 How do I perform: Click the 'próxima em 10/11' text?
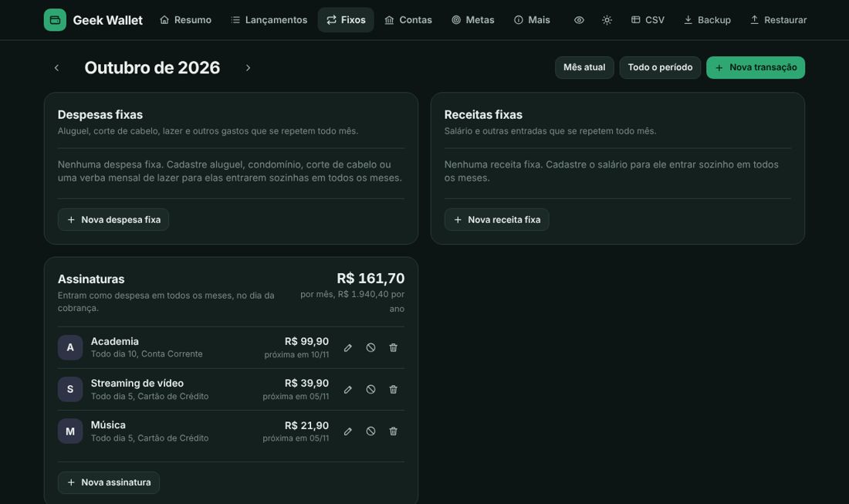(x=296, y=354)
